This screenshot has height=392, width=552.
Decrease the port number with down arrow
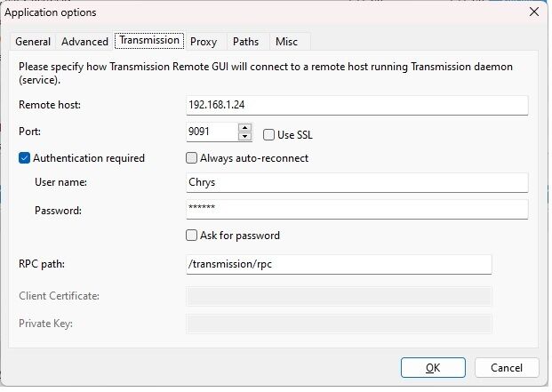click(x=245, y=137)
